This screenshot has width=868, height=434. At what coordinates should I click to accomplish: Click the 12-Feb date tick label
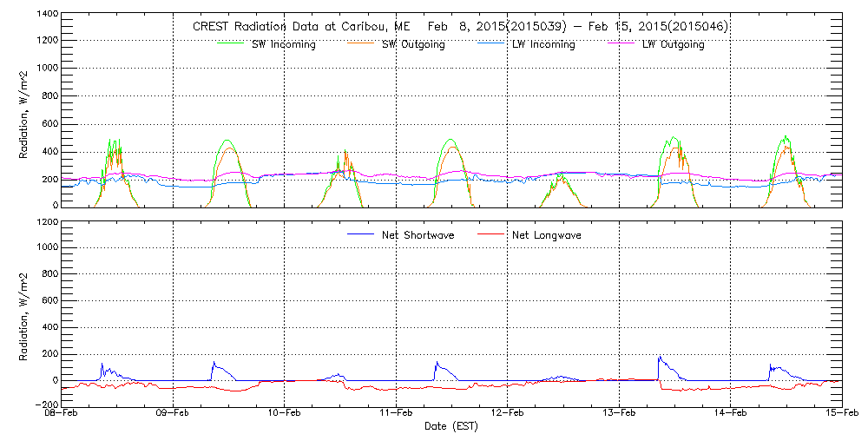(508, 414)
